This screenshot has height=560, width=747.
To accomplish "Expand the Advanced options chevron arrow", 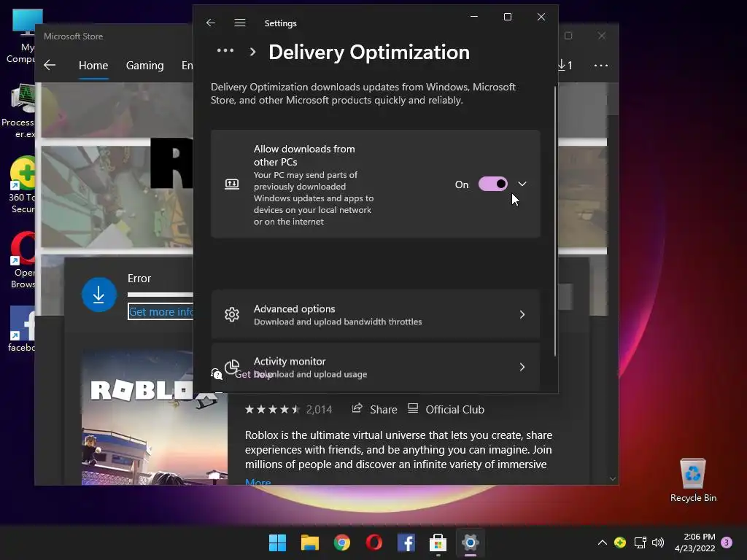I will [x=522, y=314].
